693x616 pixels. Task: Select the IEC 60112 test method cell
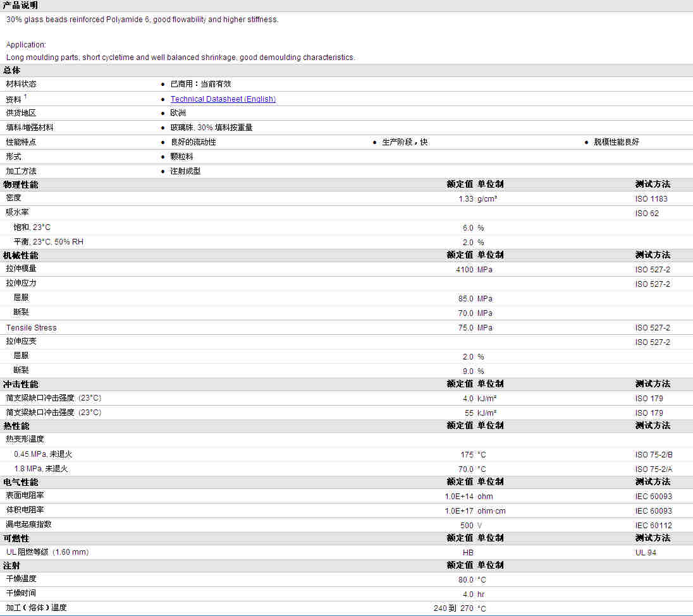[653, 526]
